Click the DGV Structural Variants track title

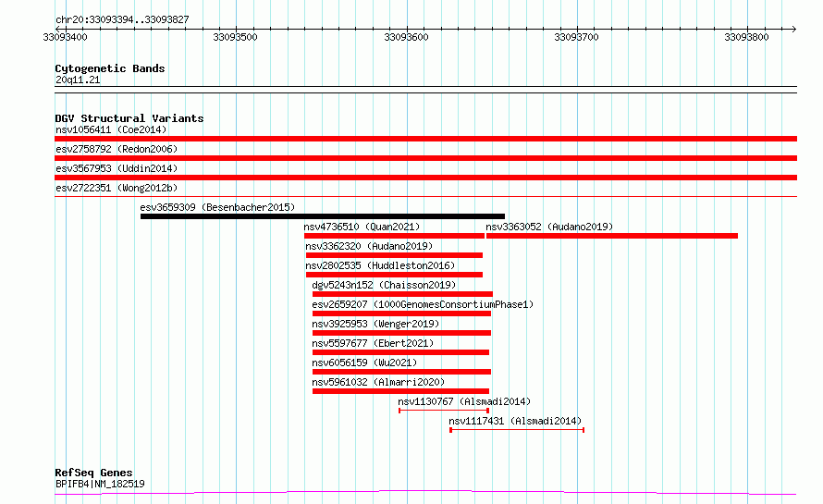129,118
